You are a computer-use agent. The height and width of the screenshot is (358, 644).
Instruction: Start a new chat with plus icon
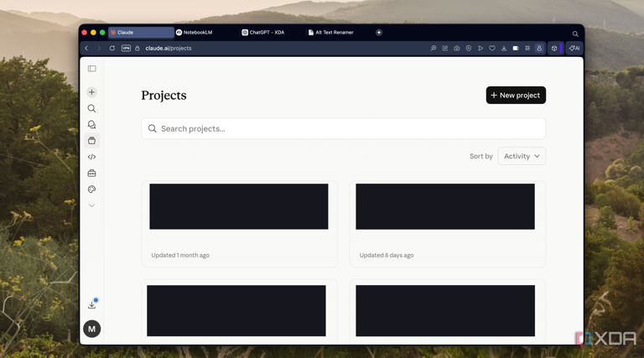click(x=92, y=92)
